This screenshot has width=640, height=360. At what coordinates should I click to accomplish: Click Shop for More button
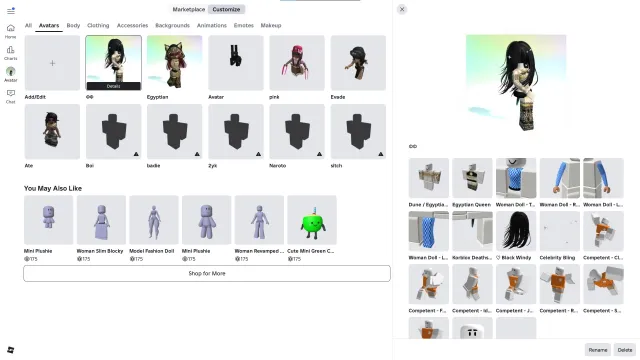click(x=207, y=273)
